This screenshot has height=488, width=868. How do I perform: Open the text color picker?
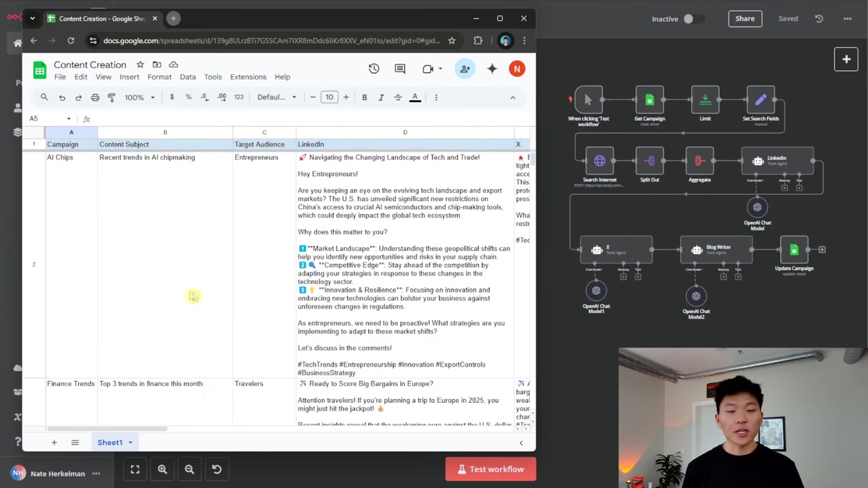pos(415,97)
